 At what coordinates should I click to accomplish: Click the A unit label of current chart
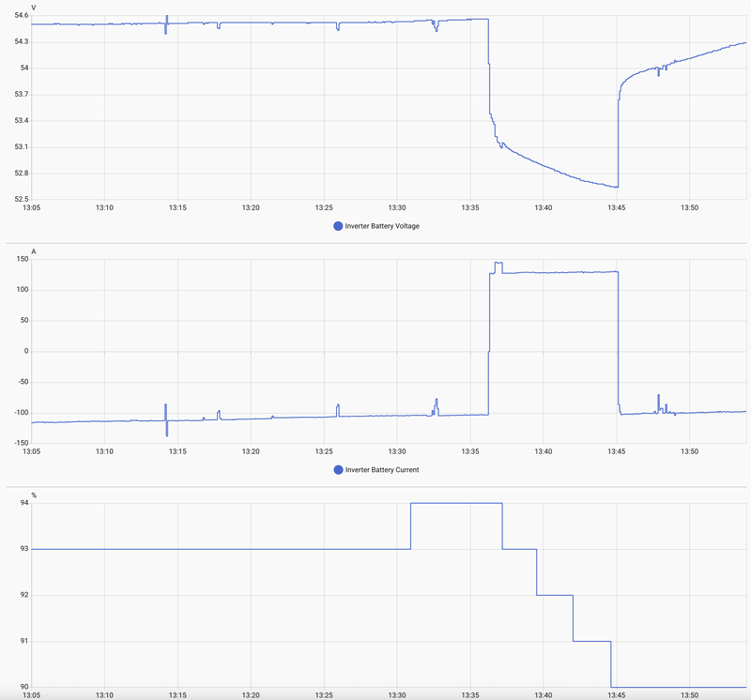pyautogui.click(x=34, y=251)
